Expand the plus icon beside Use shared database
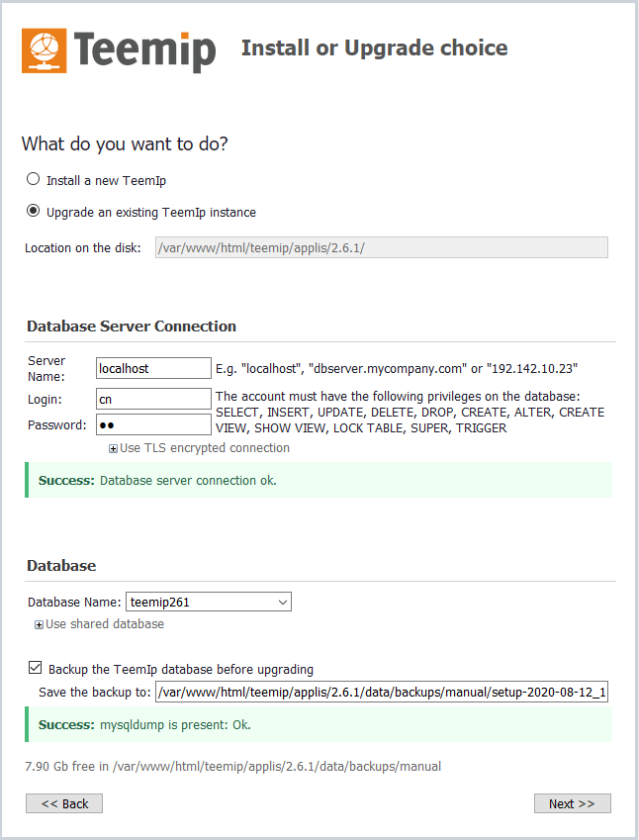This screenshot has height=840, width=639. (39, 625)
